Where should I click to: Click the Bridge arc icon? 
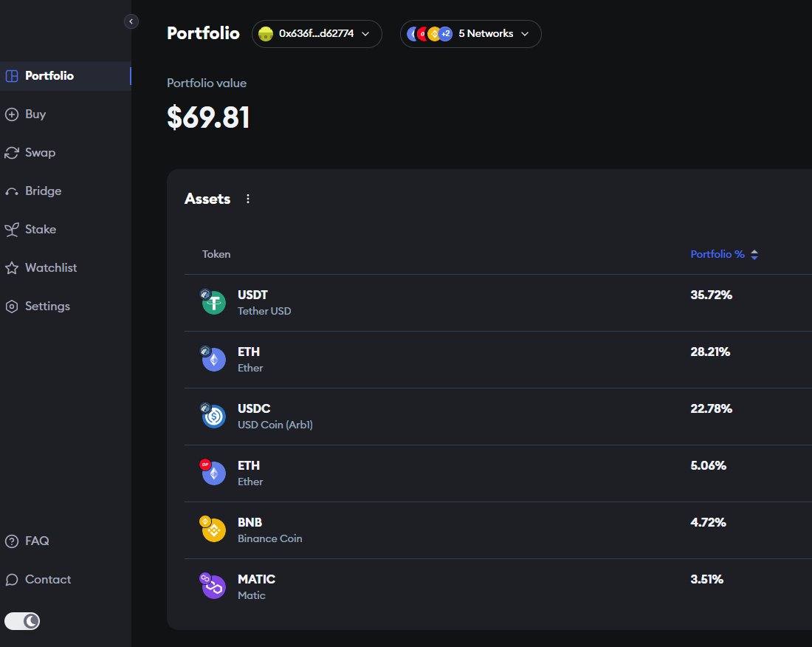tap(11, 192)
